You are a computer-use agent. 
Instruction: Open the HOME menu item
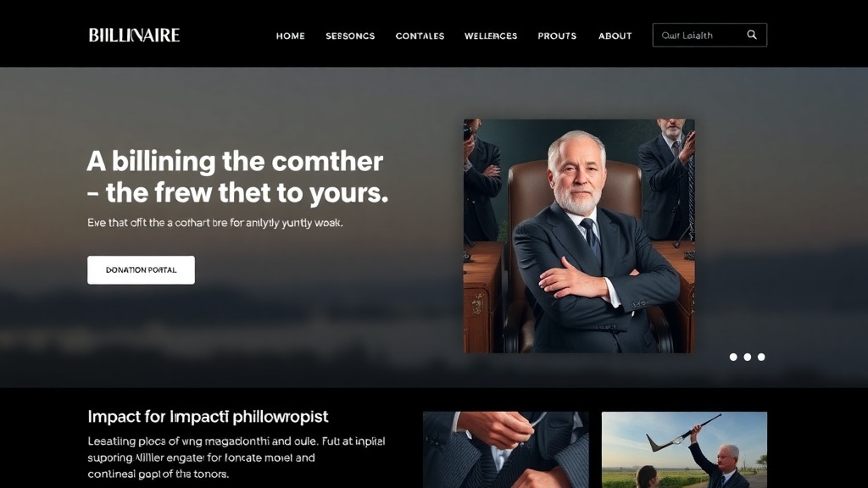click(291, 36)
